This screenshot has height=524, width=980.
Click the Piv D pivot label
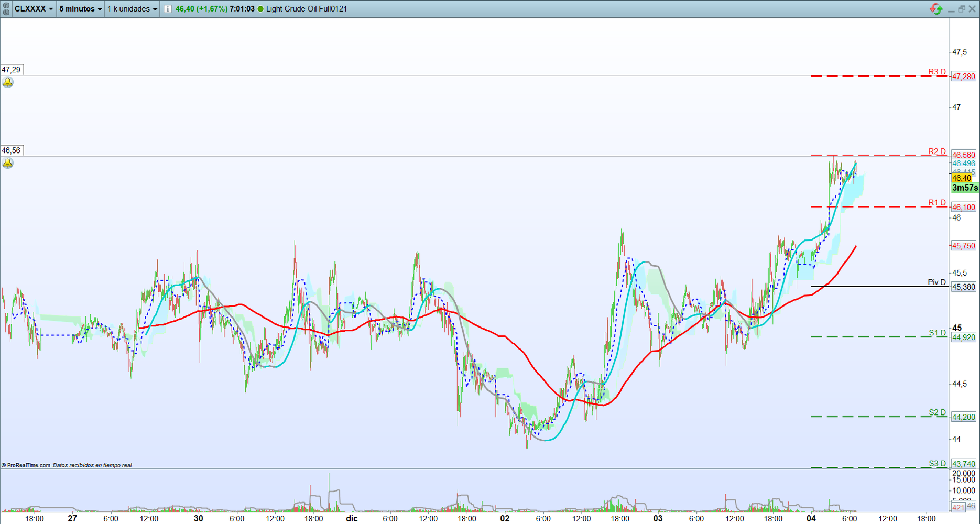(x=937, y=282)
